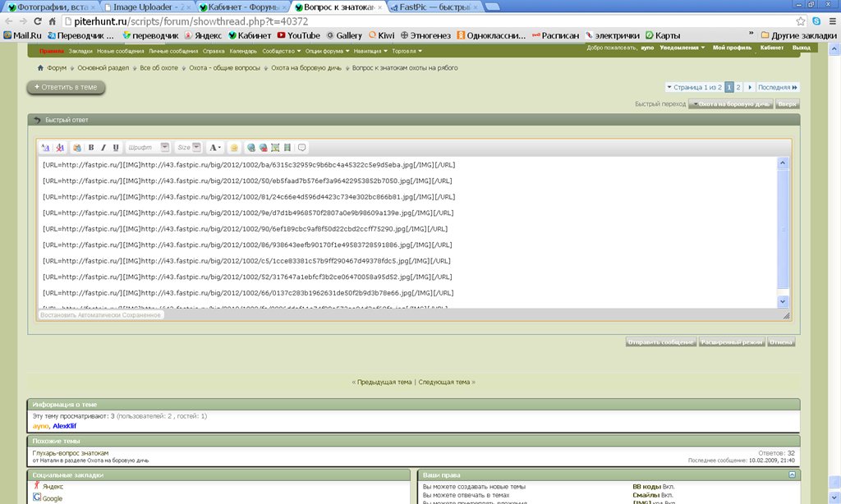The height and width of the screenshot is (504, 841).
Task: Click the scroll down arrow in reply box
Action: [783, 301]
